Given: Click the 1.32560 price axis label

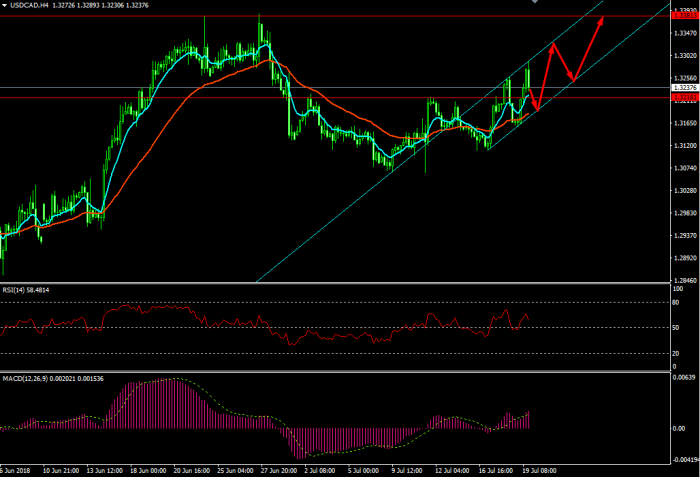Looking at the screenshot, I should [x=685, y=78].
